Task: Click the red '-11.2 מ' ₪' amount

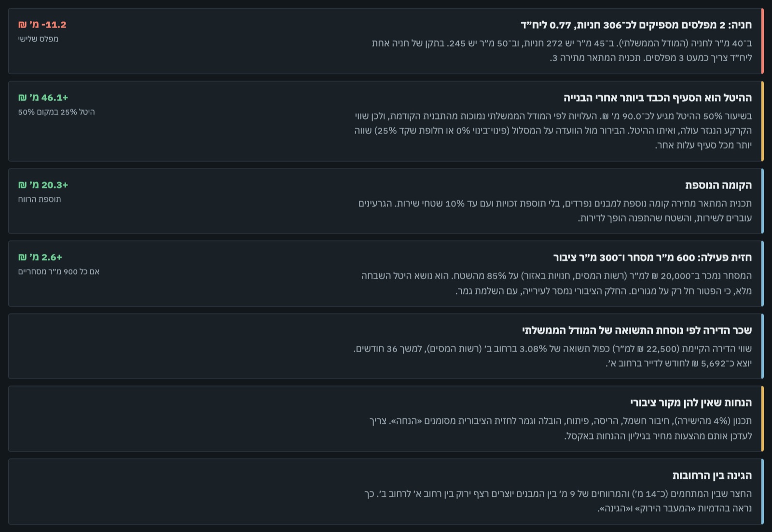Action: (42, 25)
